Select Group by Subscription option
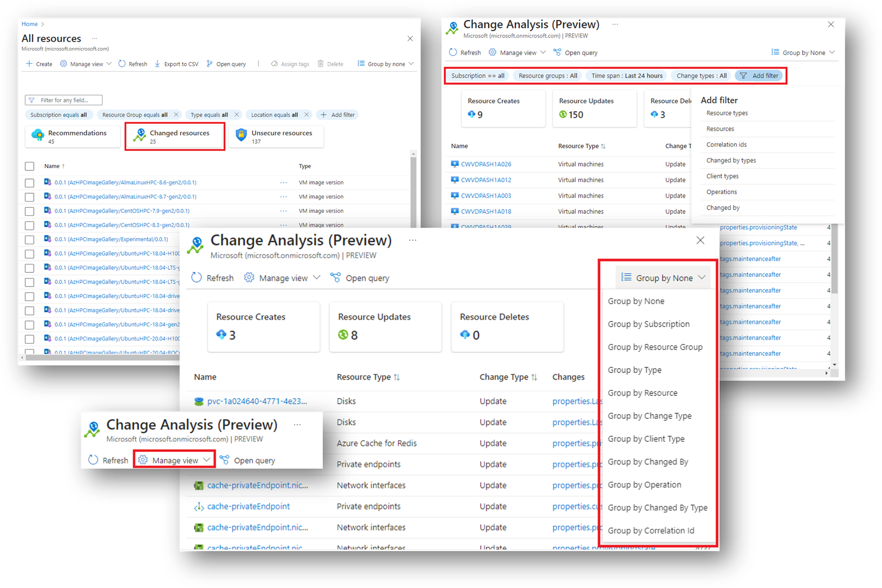 pos(649,324)
